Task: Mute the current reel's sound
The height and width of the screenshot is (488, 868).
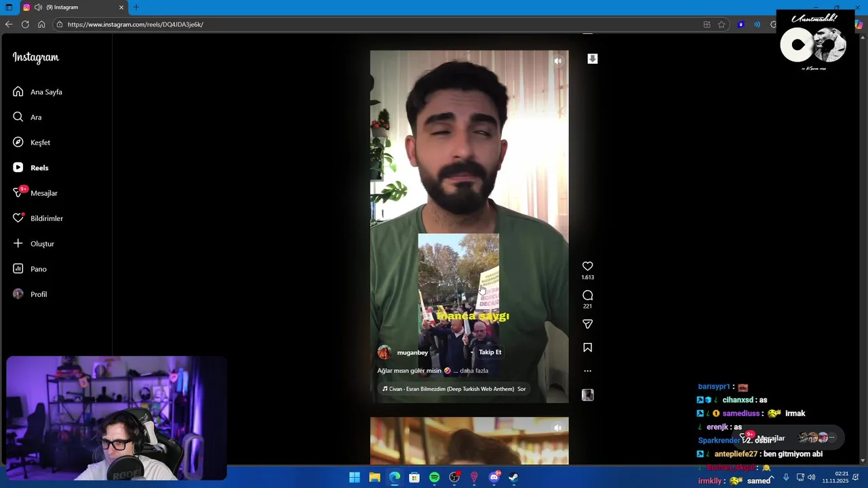Action: click(557, 61)
